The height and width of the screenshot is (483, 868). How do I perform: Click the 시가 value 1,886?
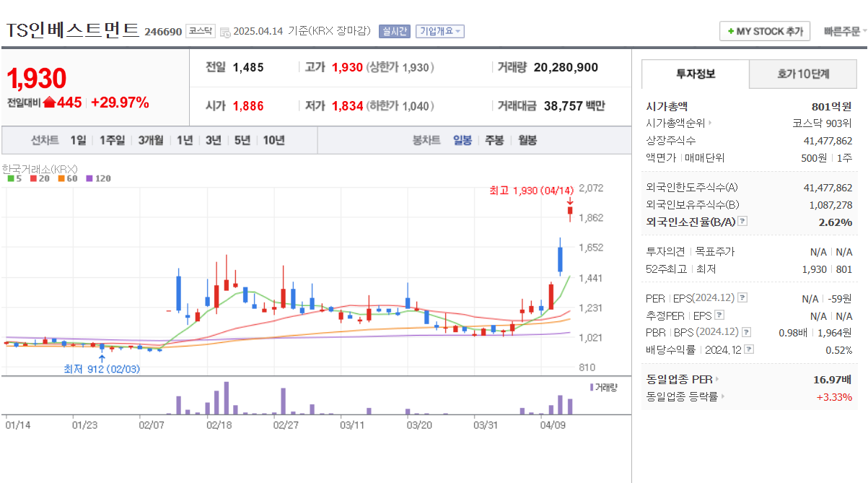click(248, 106)
